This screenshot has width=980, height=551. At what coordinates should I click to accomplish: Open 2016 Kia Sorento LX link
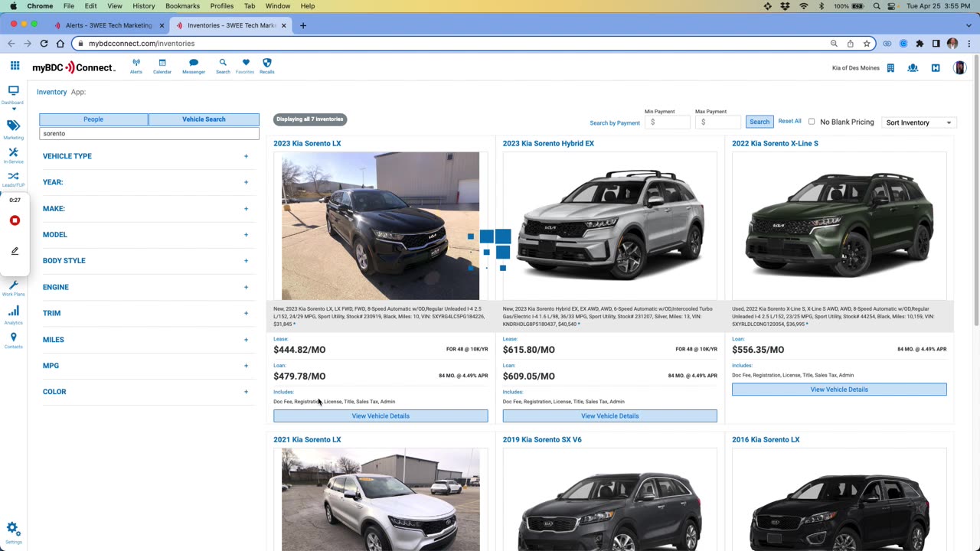[x=766, y=440]
